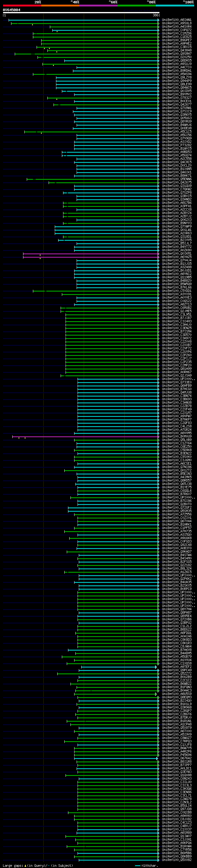Click yellow gap marker in A5C1C5 row
Screen dimensions: 197x868
coord(42,133)
